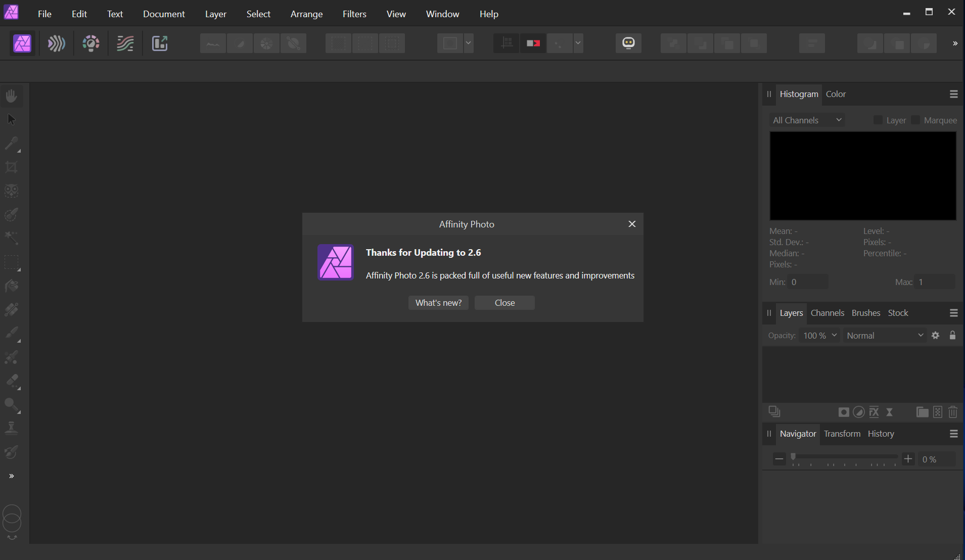
Task: Switch to the Transform tab
Action: tap(842, 434)
